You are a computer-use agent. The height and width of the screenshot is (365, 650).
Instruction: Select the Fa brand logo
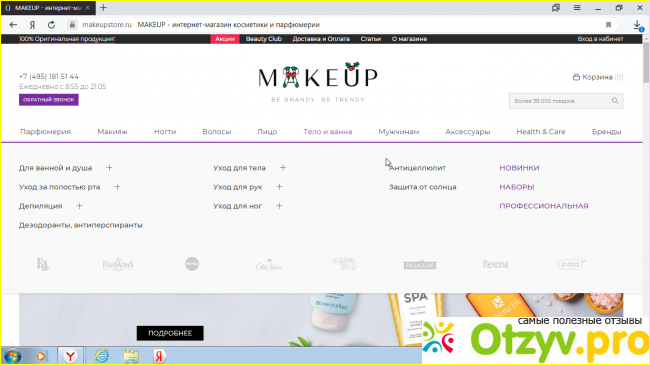coord(43,264)
